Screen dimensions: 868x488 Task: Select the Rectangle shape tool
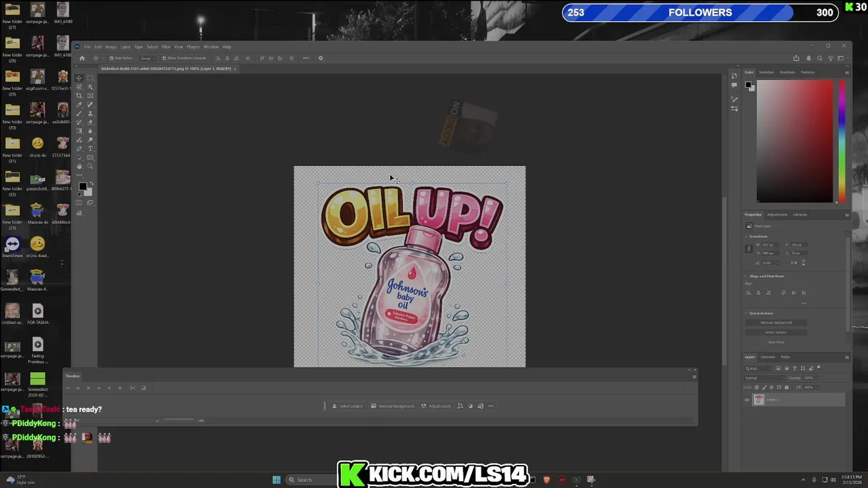(90, 158)
